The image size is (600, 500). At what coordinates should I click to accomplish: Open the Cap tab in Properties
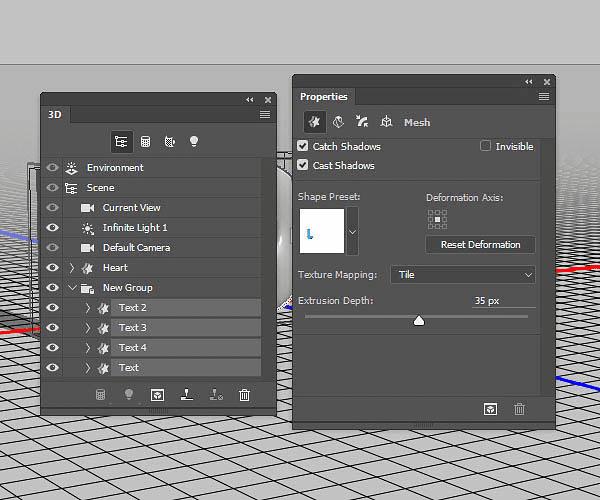[362, 122]
